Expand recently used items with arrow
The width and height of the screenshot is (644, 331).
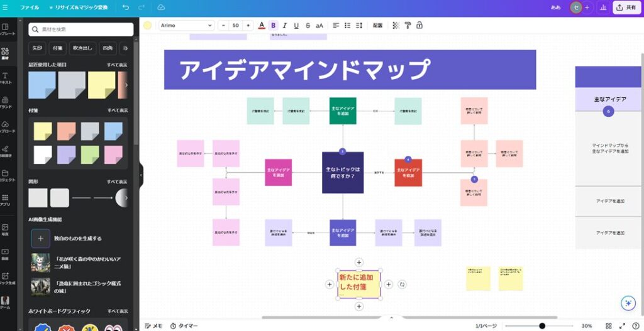[126, 85]
